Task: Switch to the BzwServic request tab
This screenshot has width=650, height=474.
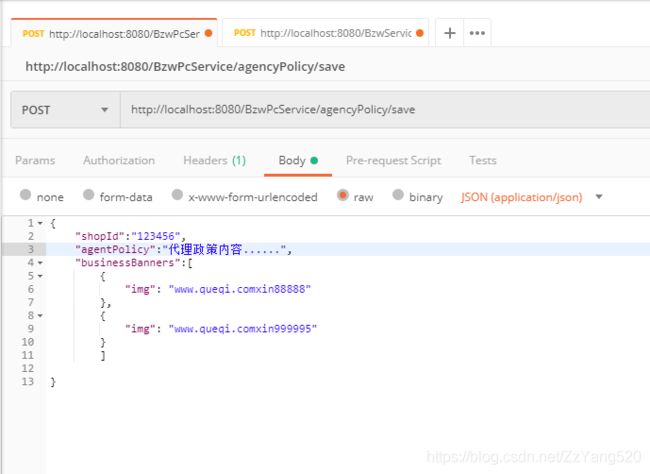Action: tap(325, 33)
